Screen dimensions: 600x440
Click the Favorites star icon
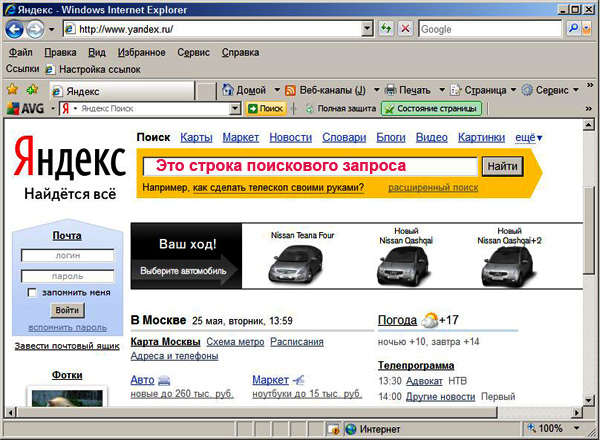click(12, 90)
